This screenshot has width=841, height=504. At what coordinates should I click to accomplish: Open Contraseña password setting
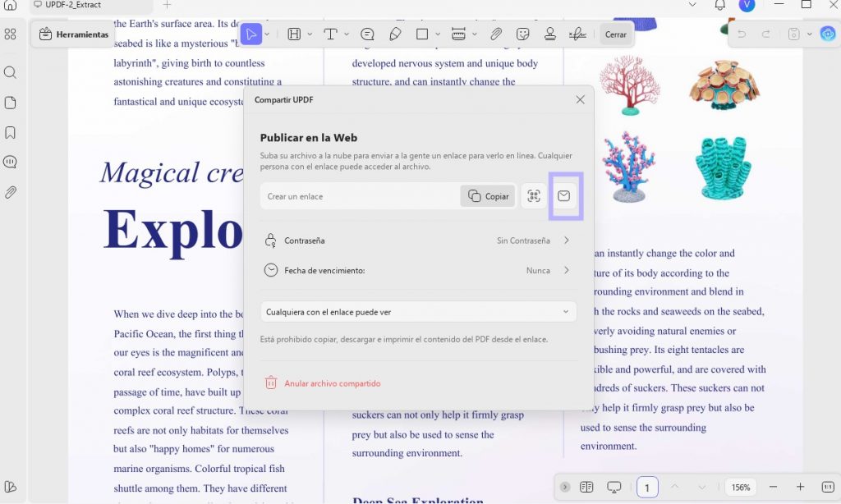(418, 241)
